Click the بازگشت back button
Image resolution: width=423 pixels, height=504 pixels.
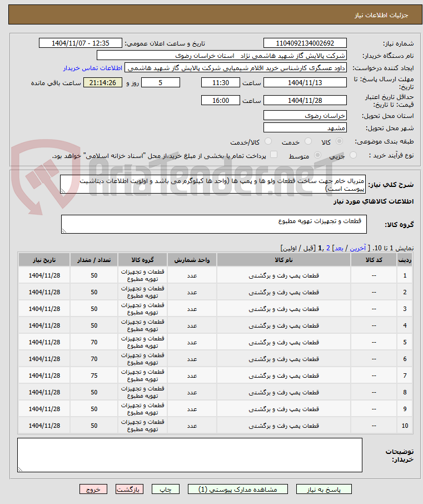pyautogui.click(x=130, y=489)
